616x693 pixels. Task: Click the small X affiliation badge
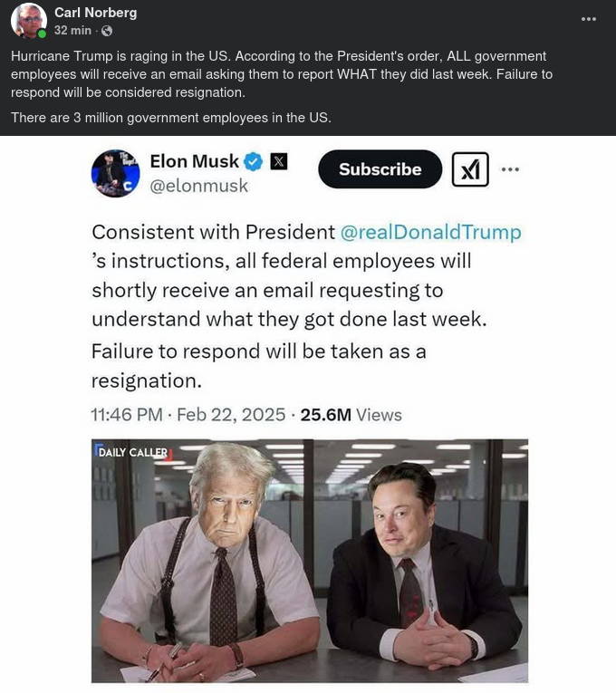tap(279, 162)
